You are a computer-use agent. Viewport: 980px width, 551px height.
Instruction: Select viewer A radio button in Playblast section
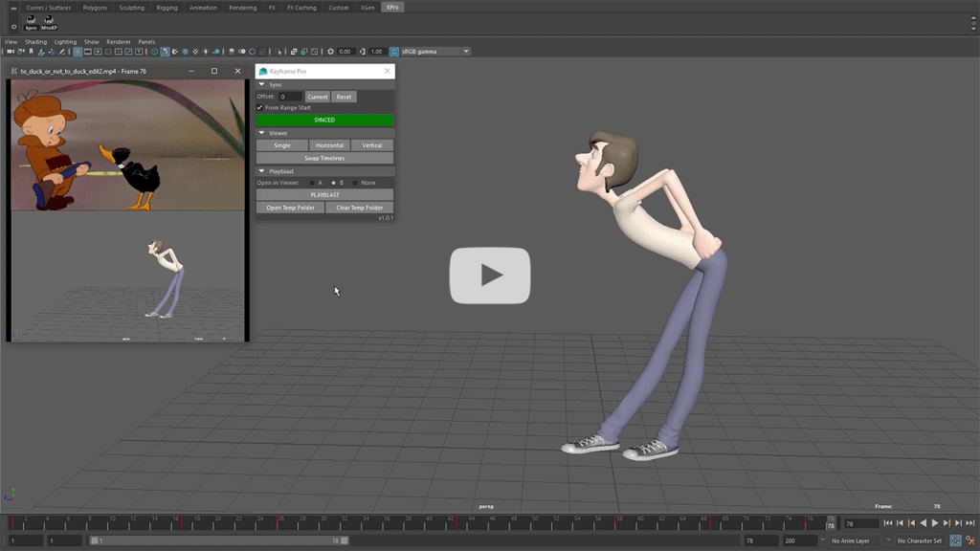coord(312,183)
